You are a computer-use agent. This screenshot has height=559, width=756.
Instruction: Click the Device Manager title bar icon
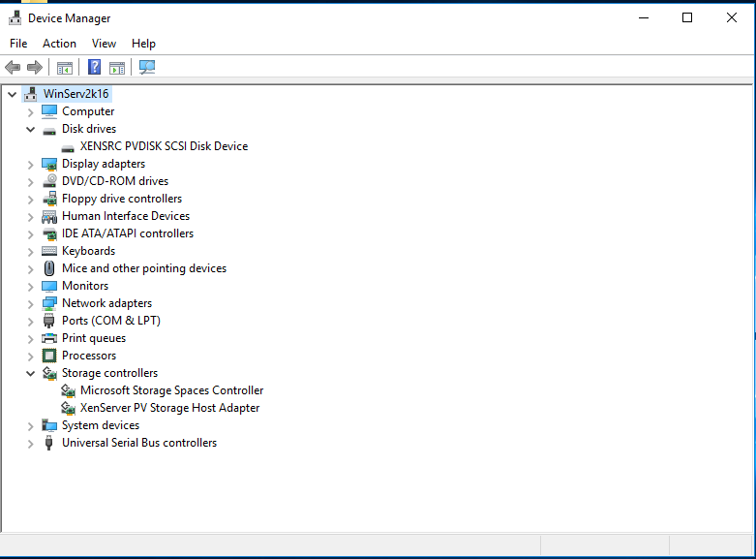[x=15, y=17]
